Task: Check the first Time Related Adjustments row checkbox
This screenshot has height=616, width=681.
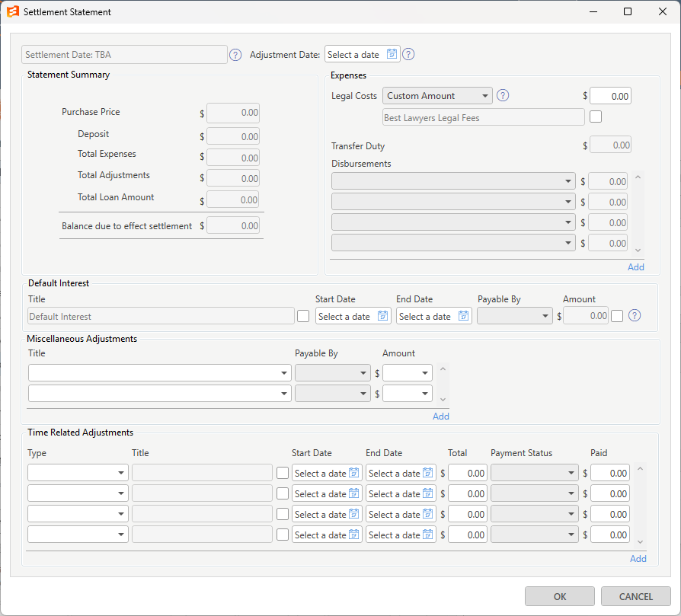Action: [283, 473]
